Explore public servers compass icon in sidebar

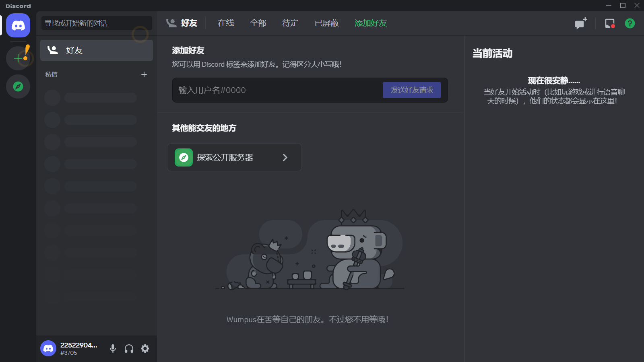pyautogui.click(x=18, y=86)
